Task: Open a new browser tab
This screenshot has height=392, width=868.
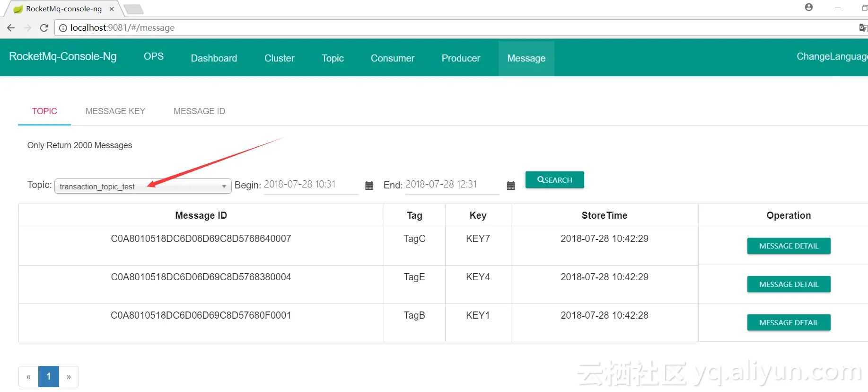Action: click(x=133, y=9)
